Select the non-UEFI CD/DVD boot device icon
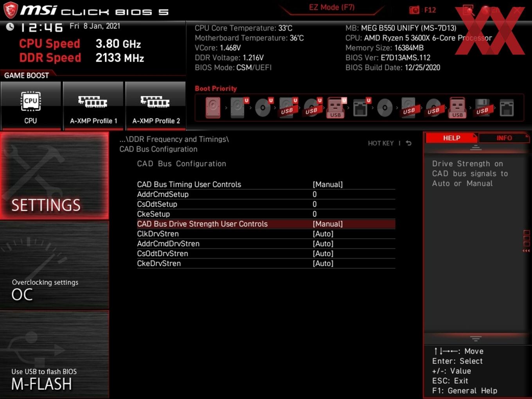This screenshot has height=399, width=532. pyautogui.click(x=385, y=108)
